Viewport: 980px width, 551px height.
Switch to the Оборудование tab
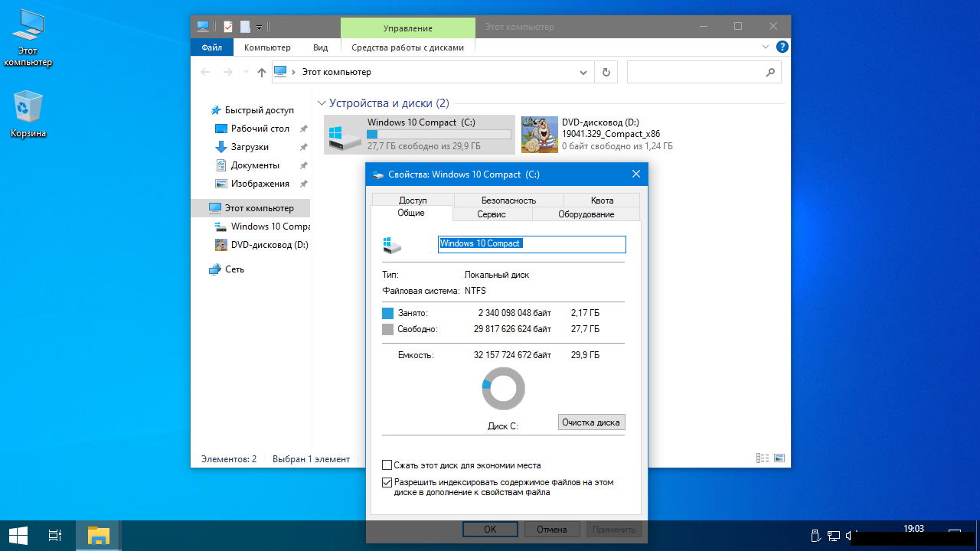[x=586, y=214]
